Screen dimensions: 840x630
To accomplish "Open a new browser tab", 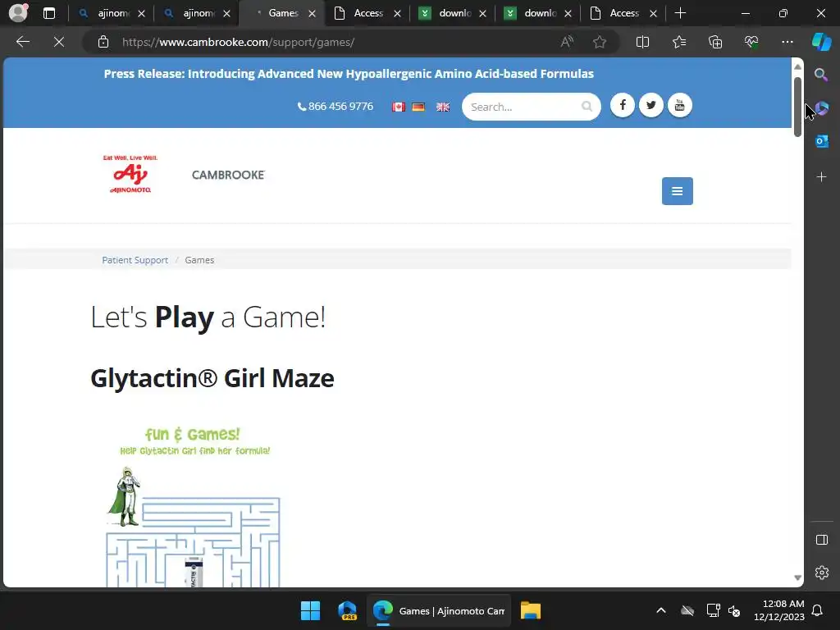I will pos(680,13).
